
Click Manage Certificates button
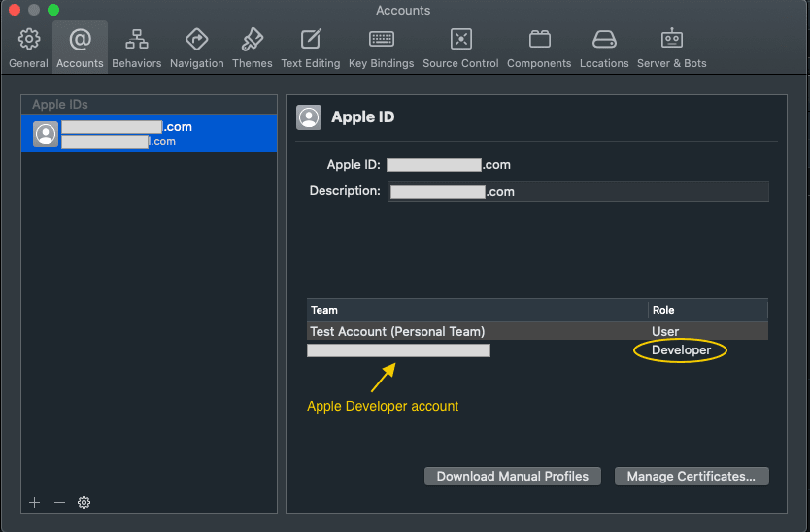point(692,476)
